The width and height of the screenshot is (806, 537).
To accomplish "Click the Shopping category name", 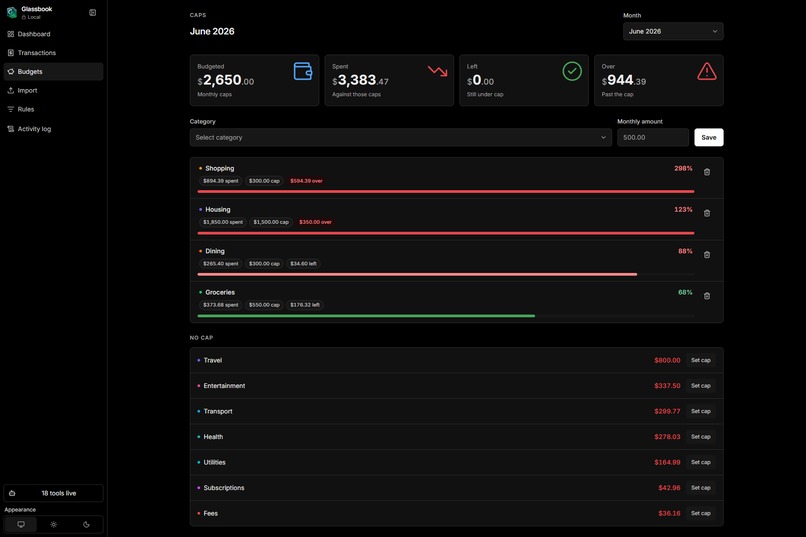I will pos(219,169).
